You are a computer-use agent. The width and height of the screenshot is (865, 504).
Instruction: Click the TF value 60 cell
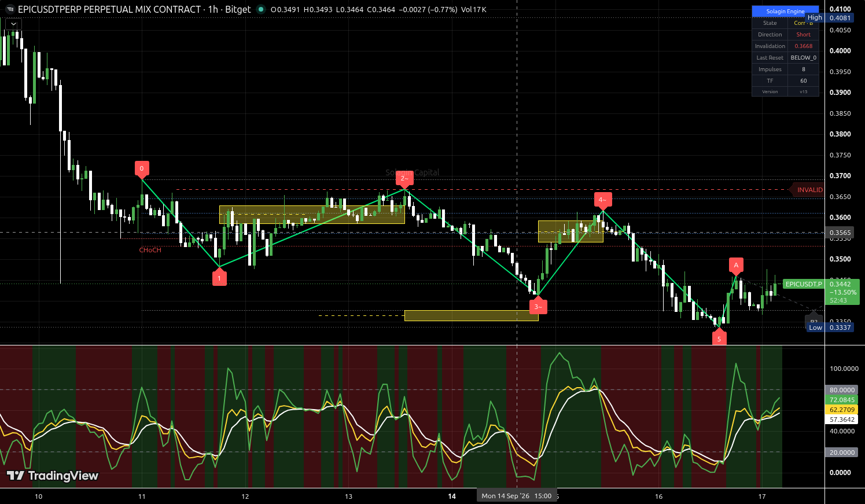(x=803, y=81)
